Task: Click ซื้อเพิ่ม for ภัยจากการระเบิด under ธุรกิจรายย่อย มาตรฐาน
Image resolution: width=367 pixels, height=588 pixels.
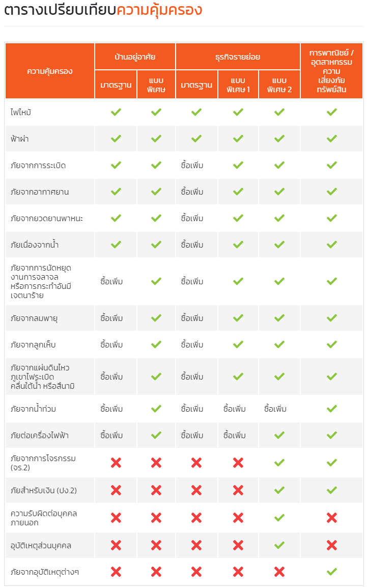Action: click(192, 165)
